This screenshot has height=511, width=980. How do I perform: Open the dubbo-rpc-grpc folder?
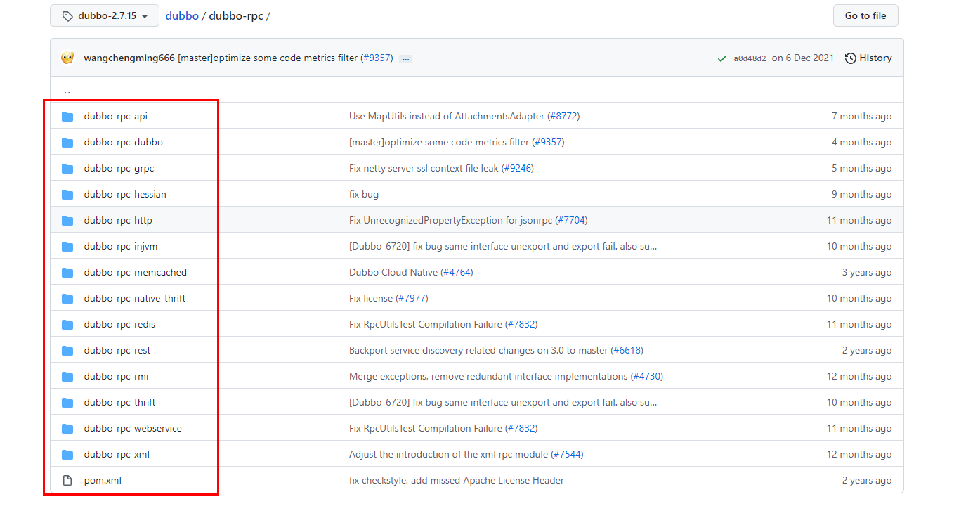coord(119,168)
